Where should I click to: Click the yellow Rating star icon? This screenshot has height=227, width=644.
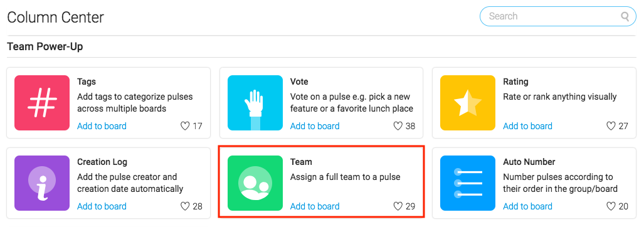tap(467, 103)
